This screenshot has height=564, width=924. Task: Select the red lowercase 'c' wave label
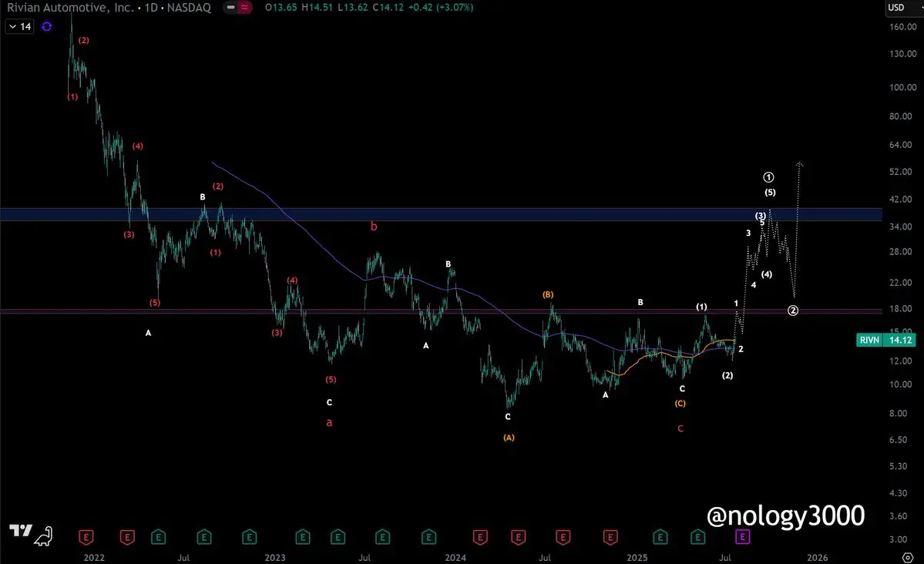[680, 428]
